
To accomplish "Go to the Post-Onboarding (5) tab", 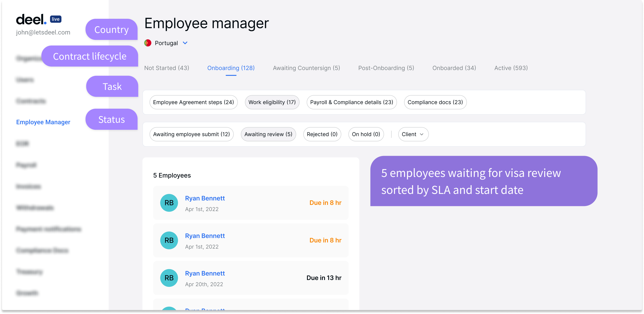I will [x=386, y=68].
